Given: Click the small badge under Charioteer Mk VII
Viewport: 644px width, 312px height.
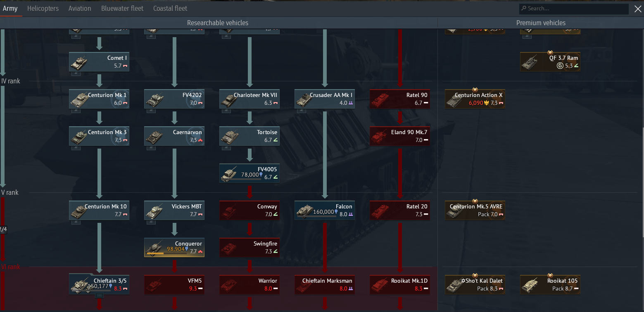Looking at the screenshot, I should tap(226, 111).
